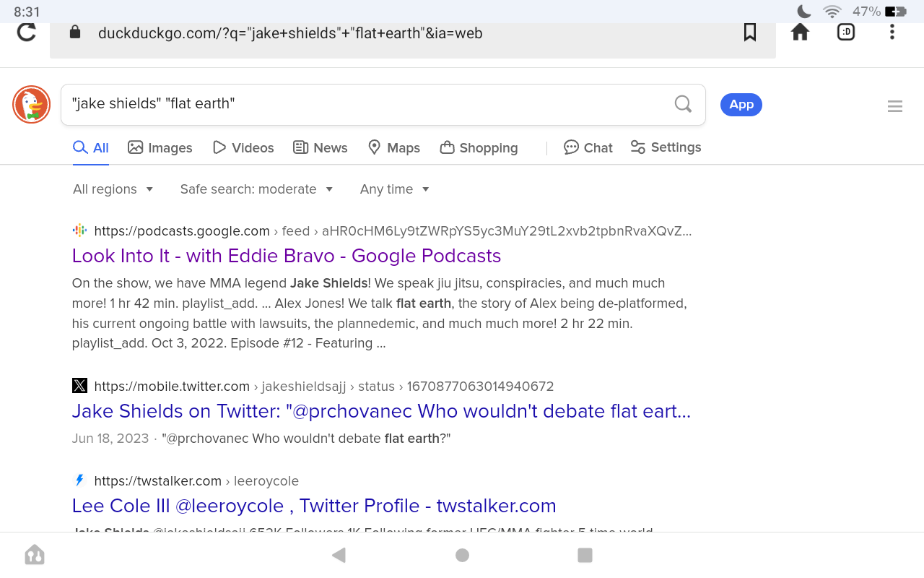Open search Settings
This screenshot has height=578, width=924.
click(666, 147)
